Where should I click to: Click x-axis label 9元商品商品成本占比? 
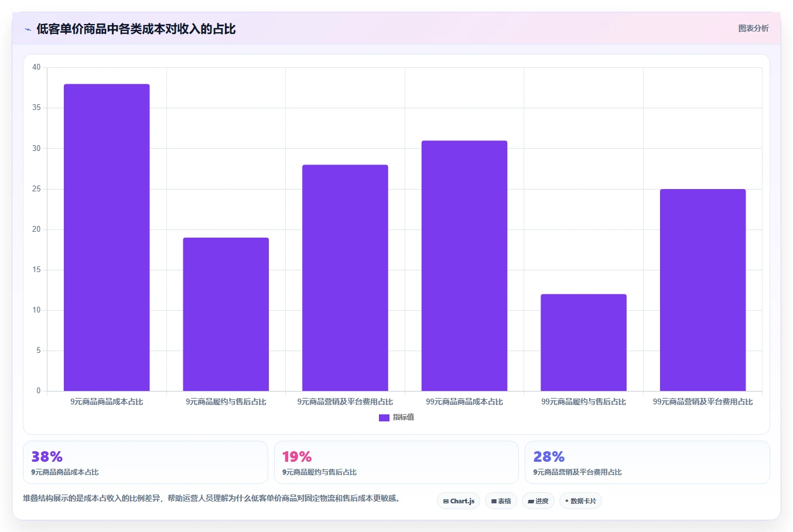(x=107, y=402)
